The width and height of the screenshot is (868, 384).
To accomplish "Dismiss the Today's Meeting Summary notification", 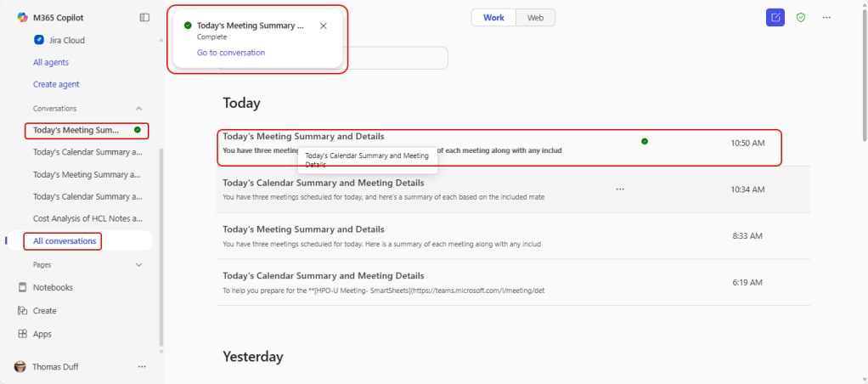I will pos(323,25).
